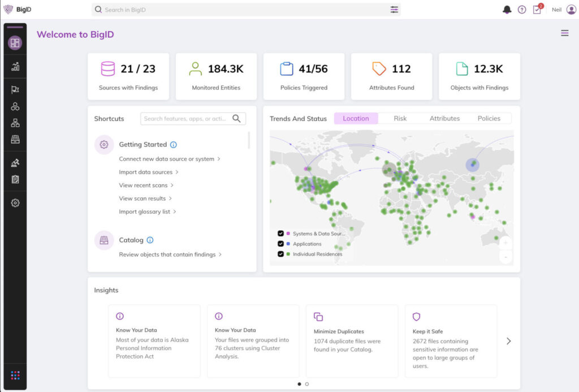Open the user profile avatar icon

coord(571,10)
